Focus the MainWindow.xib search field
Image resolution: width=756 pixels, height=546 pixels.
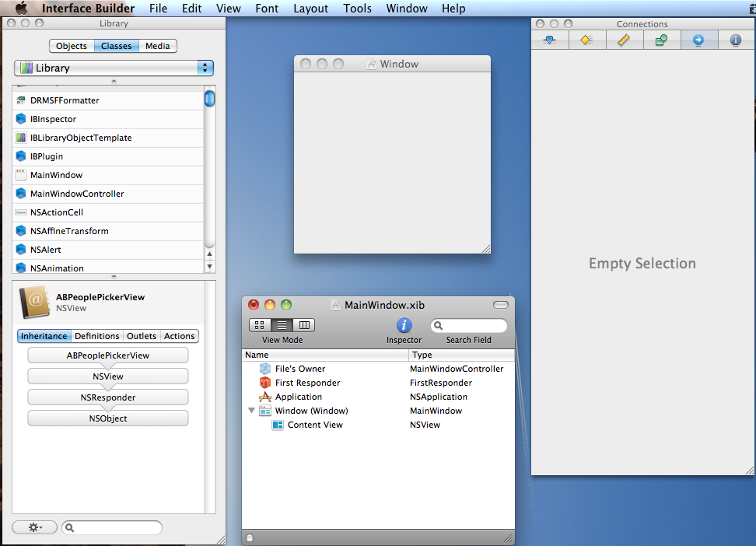[469, 326]
